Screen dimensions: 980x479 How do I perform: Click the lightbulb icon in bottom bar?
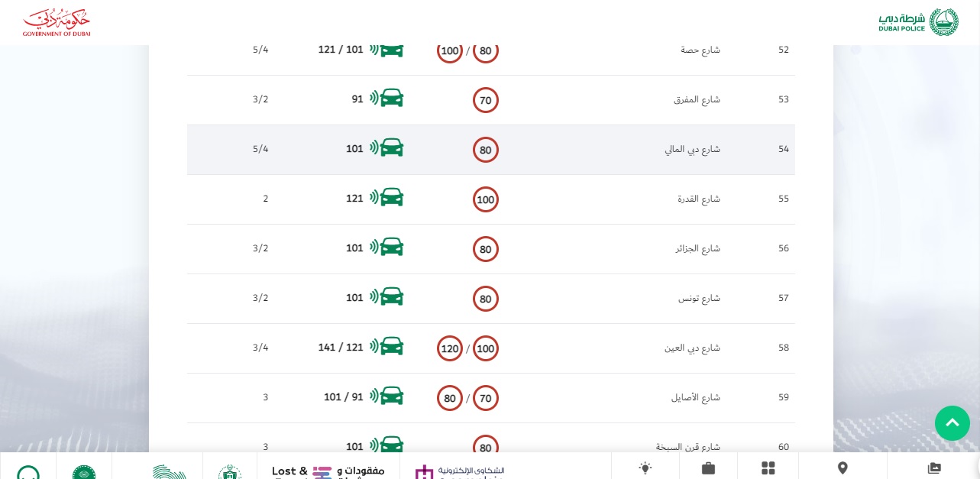coord(645,468)
